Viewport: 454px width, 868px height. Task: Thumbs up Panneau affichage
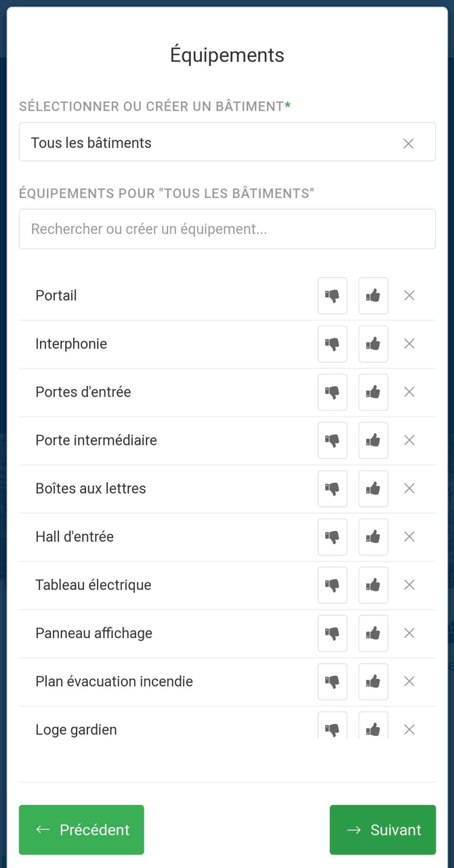click(373, 633)
